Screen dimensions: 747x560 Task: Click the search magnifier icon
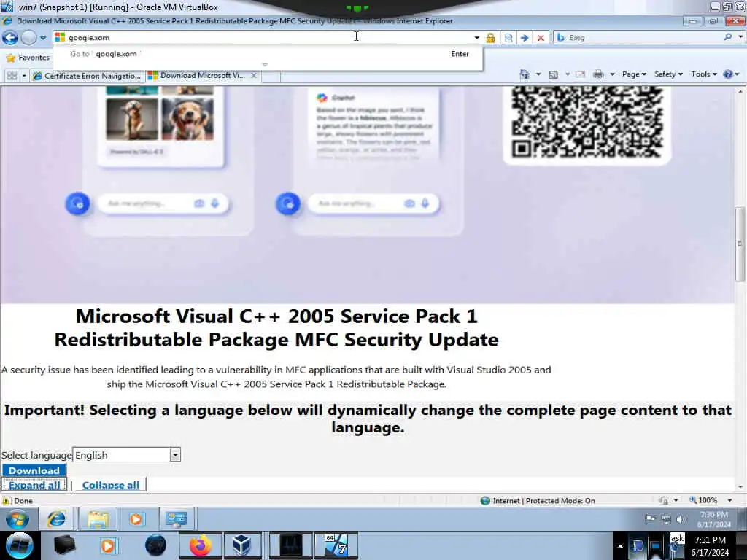727,36
